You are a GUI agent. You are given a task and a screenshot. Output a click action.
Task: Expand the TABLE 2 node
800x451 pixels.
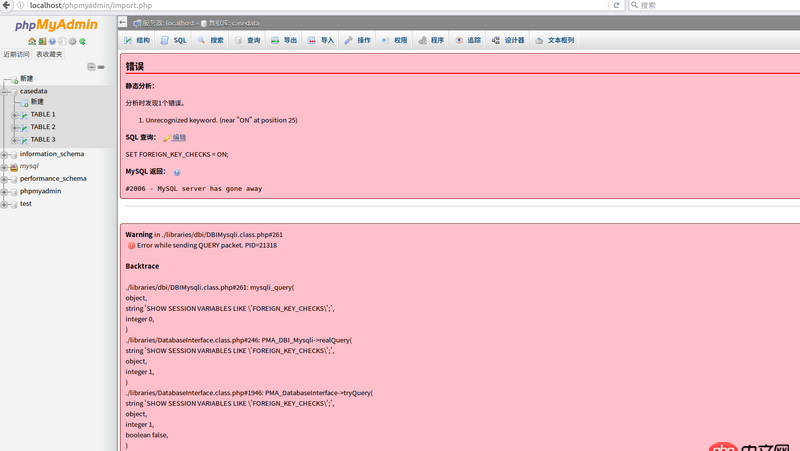tap(14, 128)
